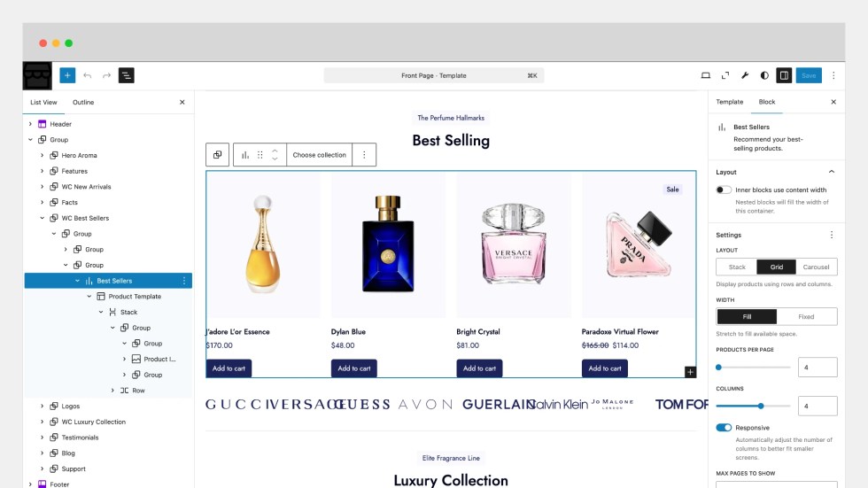
Task: Add block with the black plus in grid
Action: 690,372
